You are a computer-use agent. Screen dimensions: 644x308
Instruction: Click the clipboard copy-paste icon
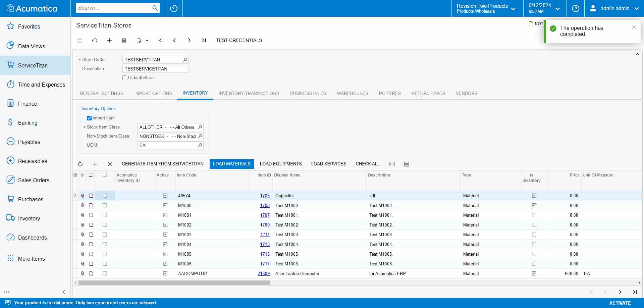[x=139, y=40]
